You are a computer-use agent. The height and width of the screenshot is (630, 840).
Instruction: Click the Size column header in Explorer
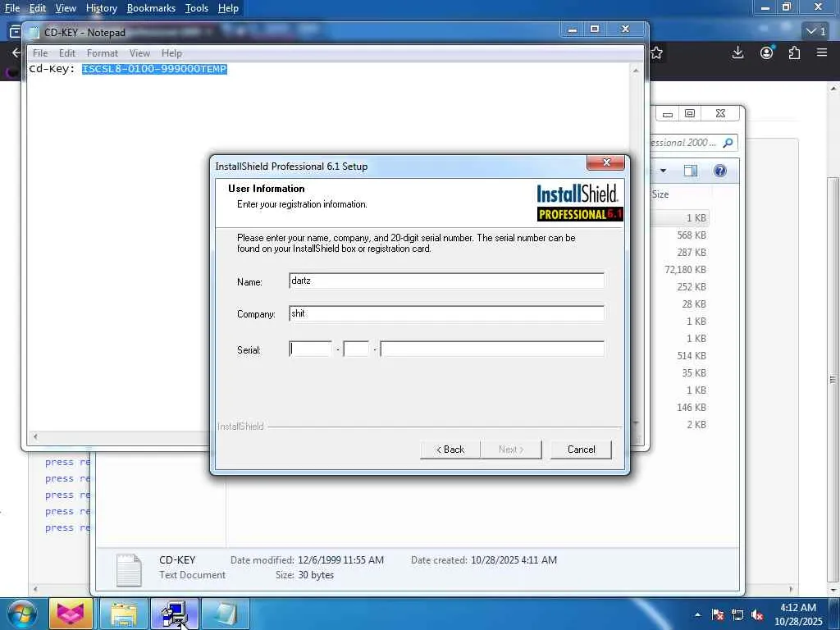pos(660,194)
